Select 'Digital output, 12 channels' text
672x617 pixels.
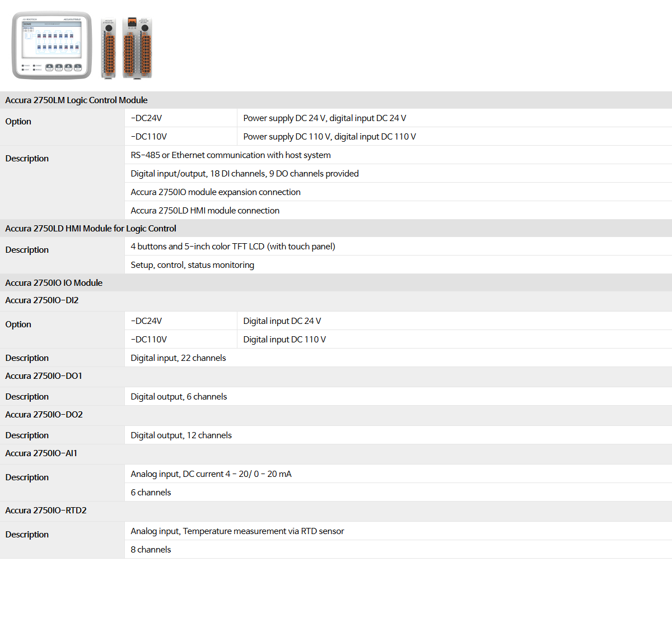[181, 435]
